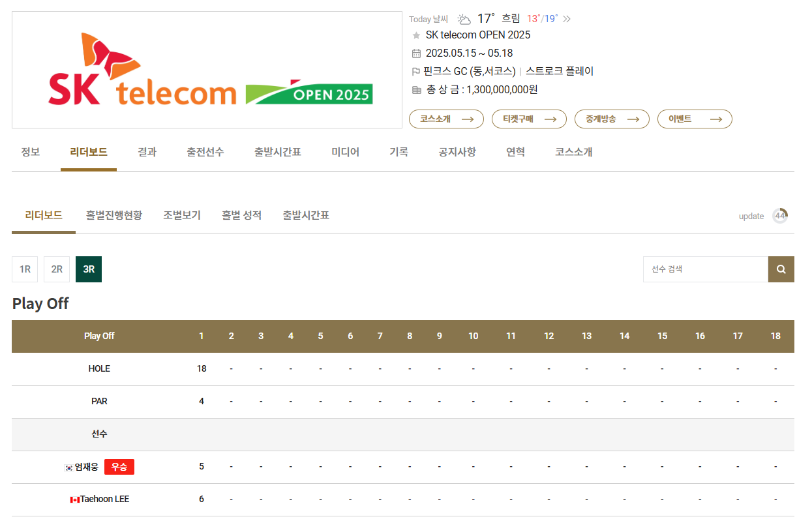Click the 우승 badge next to 엄재웅

tap(119, 467)
